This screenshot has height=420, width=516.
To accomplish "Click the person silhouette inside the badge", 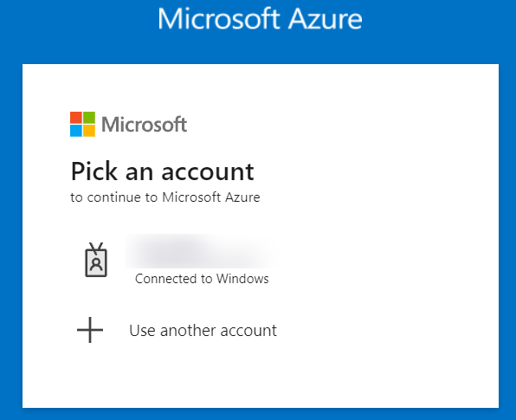I will click(x=96, y=264).
